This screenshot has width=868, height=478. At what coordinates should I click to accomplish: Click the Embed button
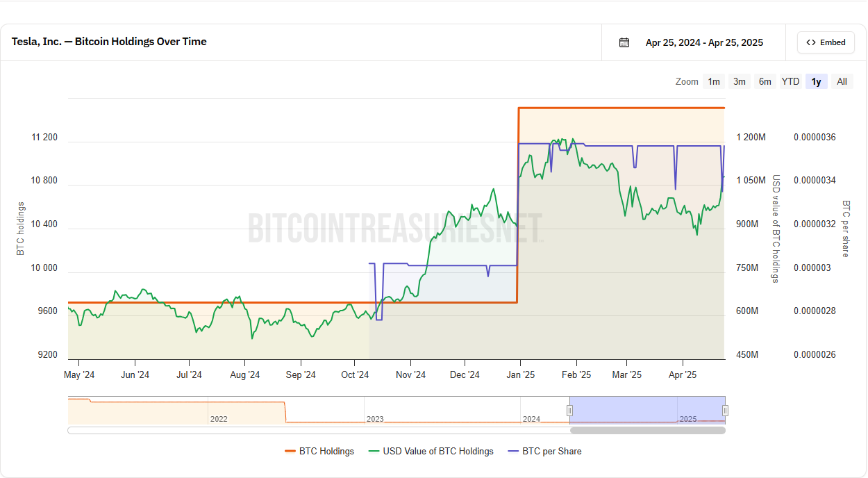pos(826,42)
